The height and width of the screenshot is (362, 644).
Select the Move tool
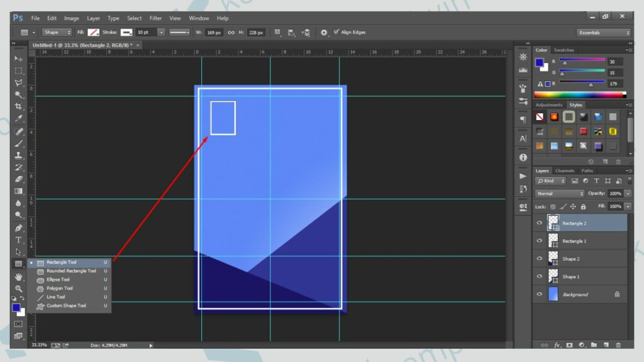click(18, 59)
